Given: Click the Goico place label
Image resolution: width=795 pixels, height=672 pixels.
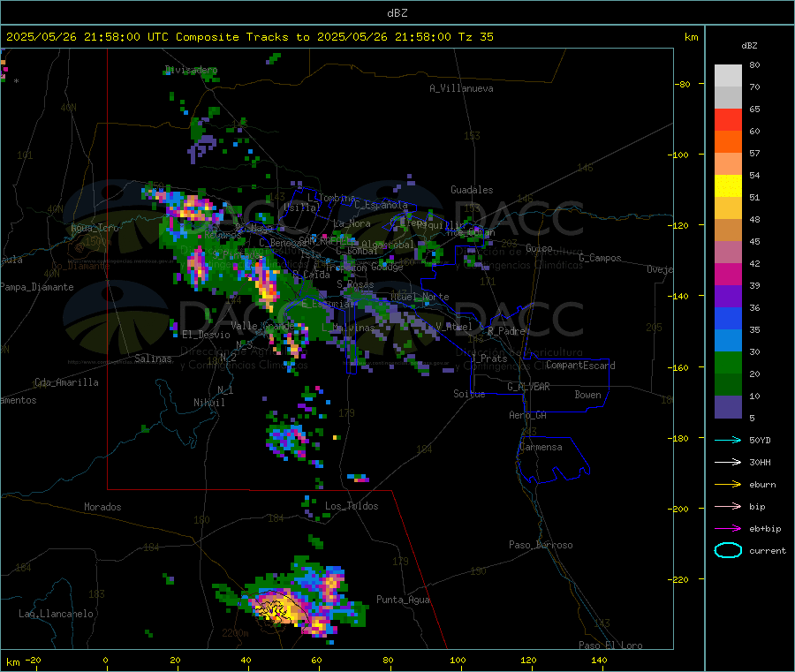Looking at the screenshot, I should [539, 248].
